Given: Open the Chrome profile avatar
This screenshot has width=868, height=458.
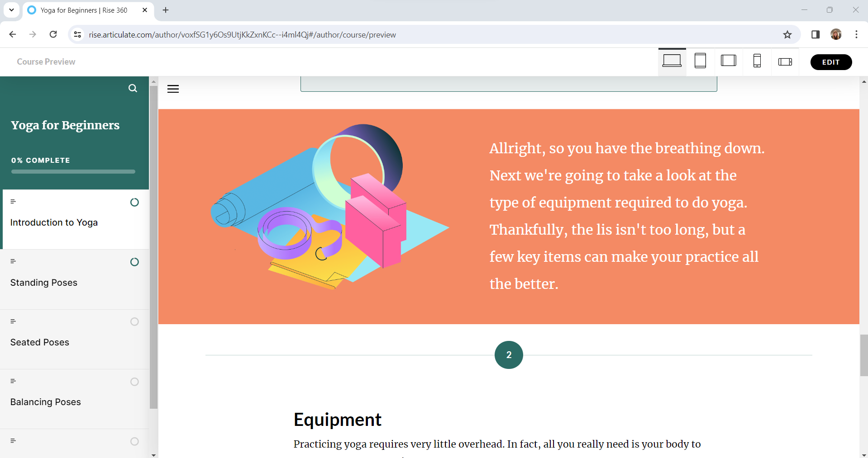Looking at the screenshot, I should pos(836,34).
